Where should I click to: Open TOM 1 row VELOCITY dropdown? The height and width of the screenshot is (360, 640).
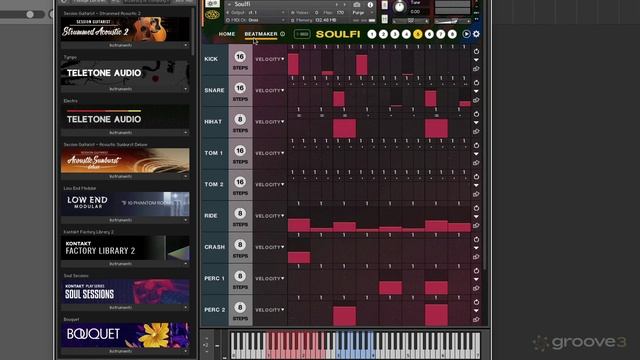[x=270, y=153]
